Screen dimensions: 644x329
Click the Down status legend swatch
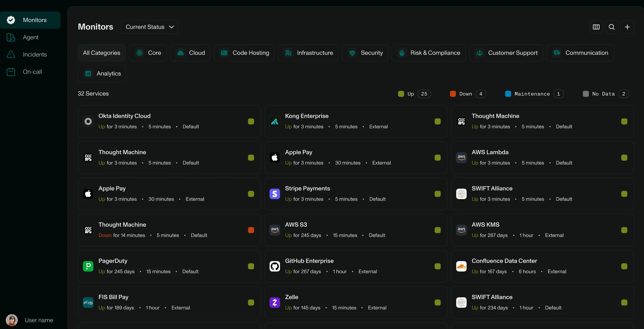coord(453,94)
